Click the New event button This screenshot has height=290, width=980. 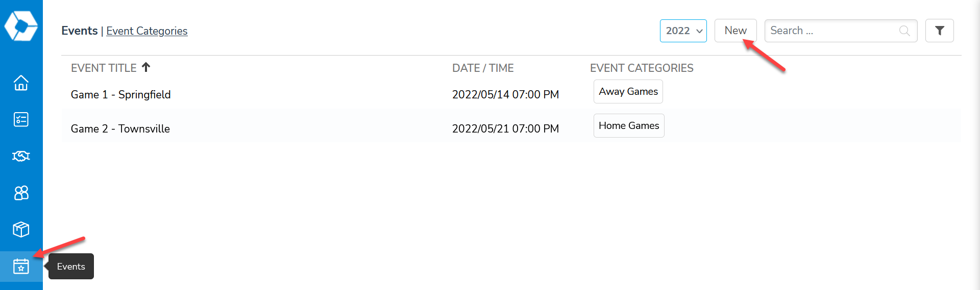[x=736, y=31]
